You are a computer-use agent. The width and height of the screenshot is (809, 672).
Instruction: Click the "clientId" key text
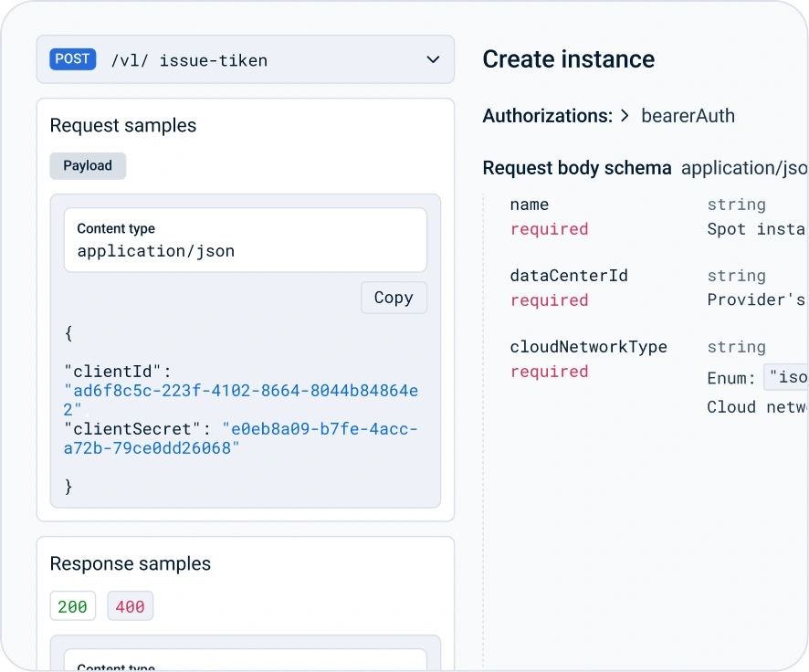point(112,372)
